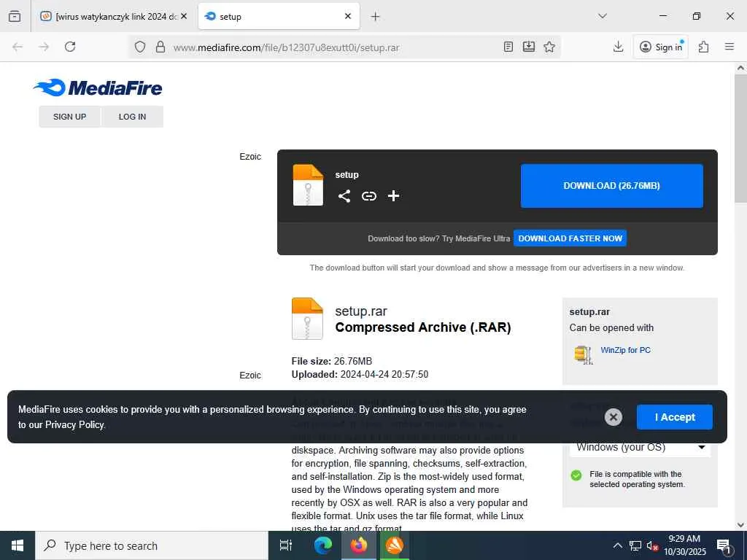Click the Privacy Policy text in banner

(75, 425)
